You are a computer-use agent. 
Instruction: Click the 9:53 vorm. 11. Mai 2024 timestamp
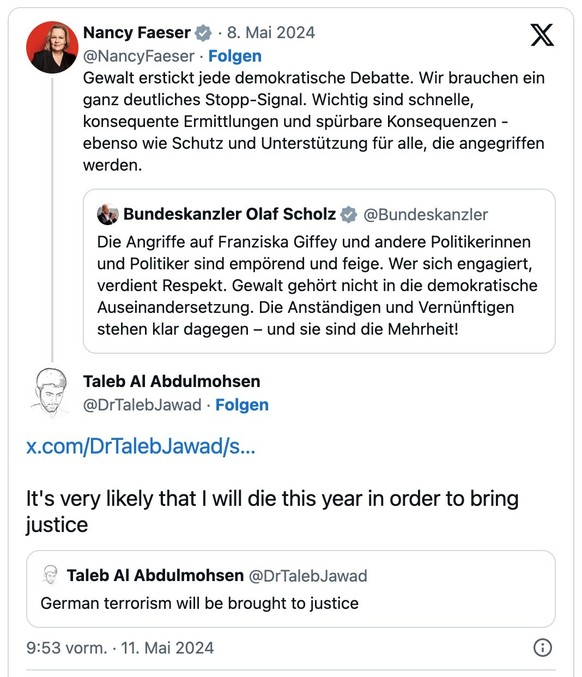click(x=120, y=648)
